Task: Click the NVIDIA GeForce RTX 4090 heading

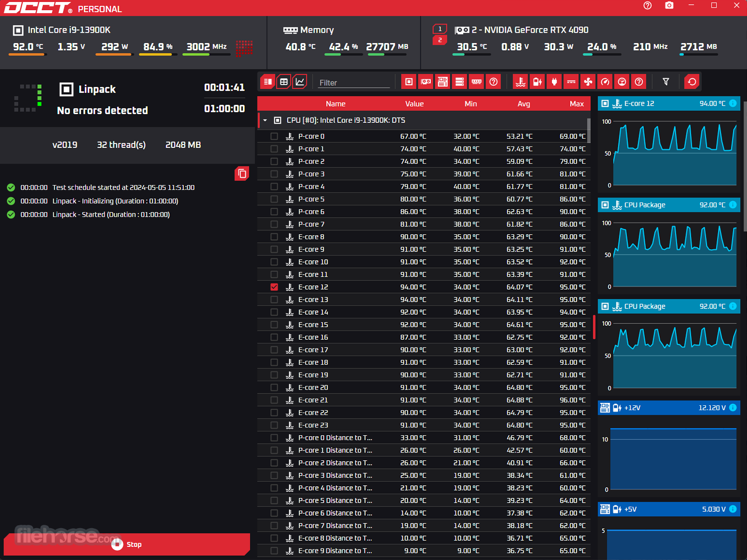Action: point(530,30)
